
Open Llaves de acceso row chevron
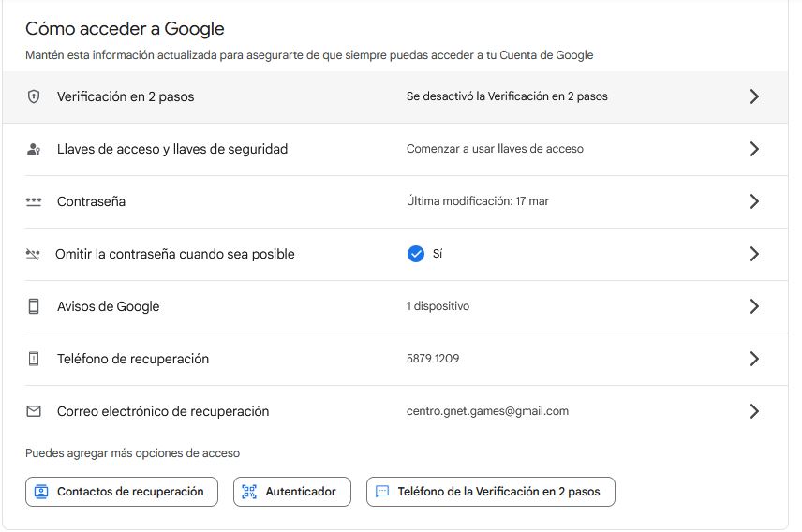pos(754,149)
